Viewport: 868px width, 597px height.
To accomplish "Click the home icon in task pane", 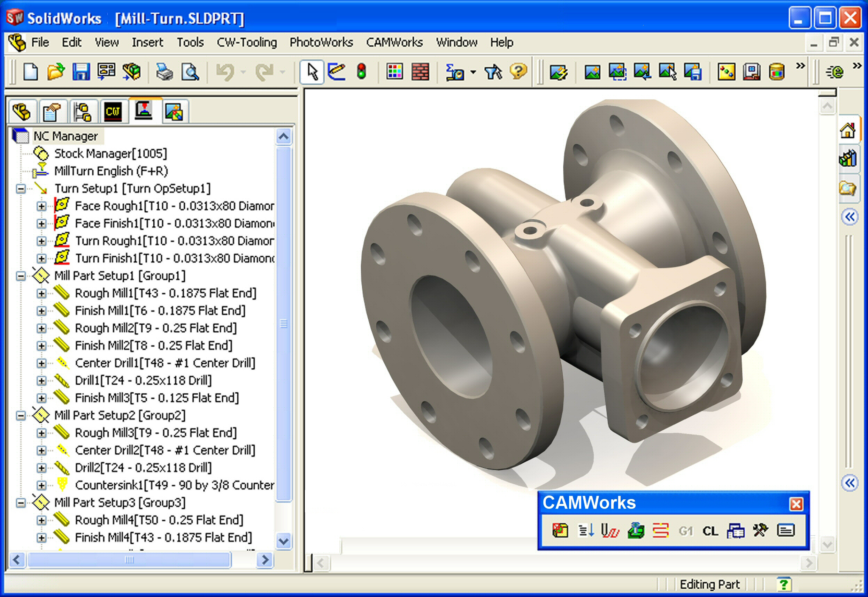I will pos(847,130).
